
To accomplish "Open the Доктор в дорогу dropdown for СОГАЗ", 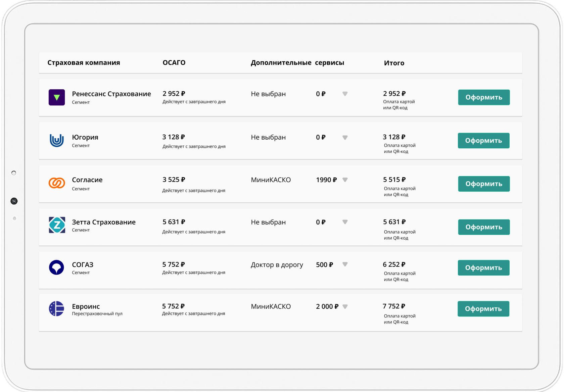I will tap(345, 264).
